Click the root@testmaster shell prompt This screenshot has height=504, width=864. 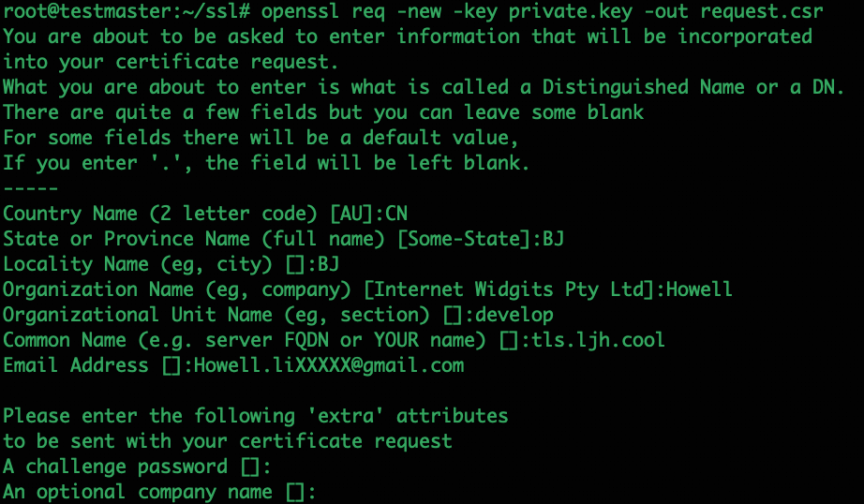[x=127, y=11]
